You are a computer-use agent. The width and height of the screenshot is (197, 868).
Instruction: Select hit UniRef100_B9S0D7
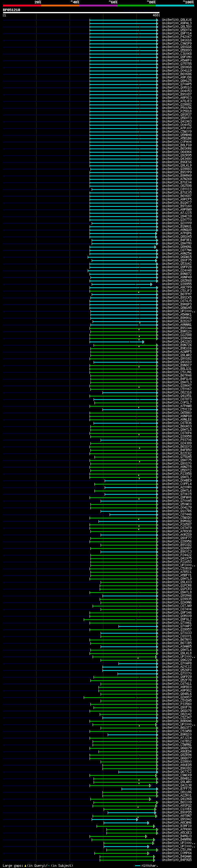click(x=177, y=94)
